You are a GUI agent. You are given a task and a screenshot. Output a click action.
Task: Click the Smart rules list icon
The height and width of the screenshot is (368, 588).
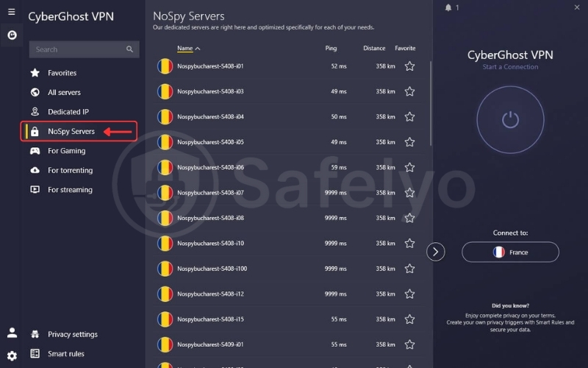click(35, 353)
